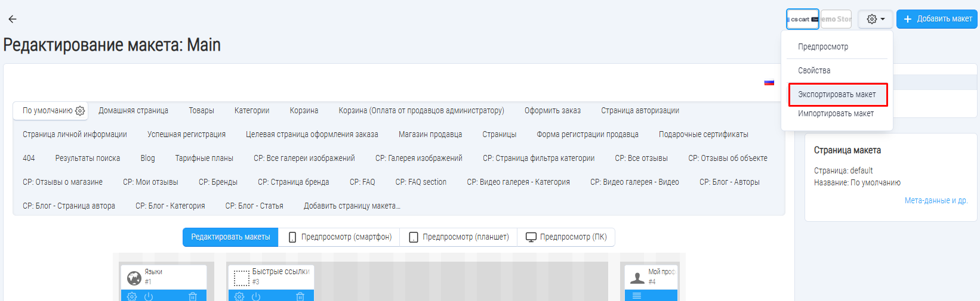Select the cs cart layout thumbnail
980x301 pixels.
pos(802,19)
